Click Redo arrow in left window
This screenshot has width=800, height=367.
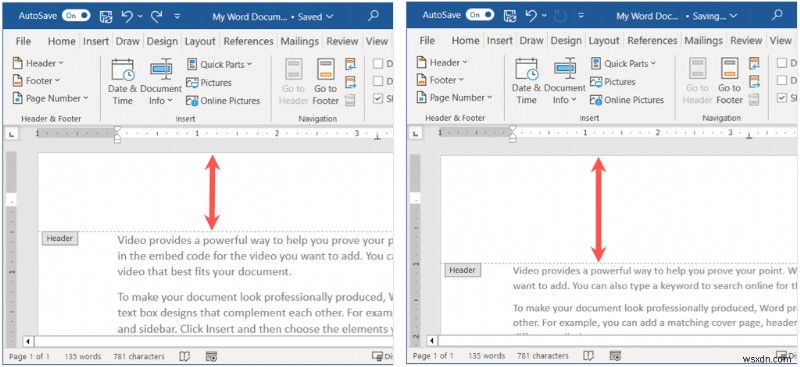156,16
